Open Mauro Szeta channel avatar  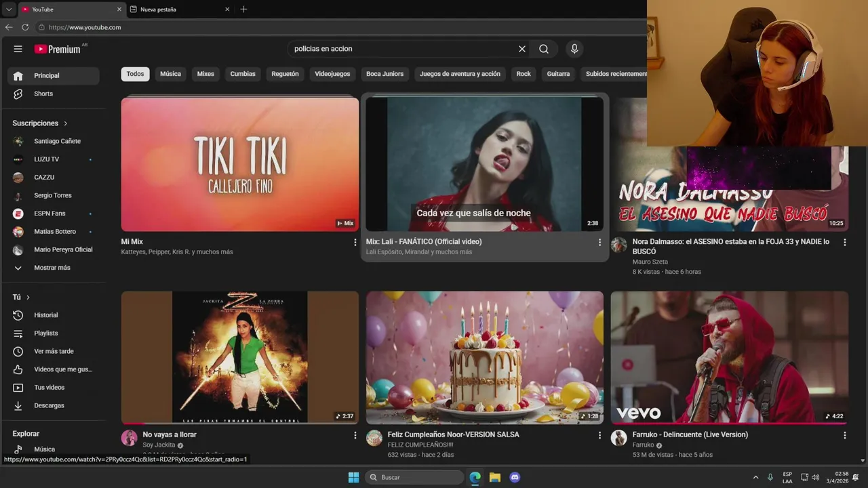tap(618, 245)
